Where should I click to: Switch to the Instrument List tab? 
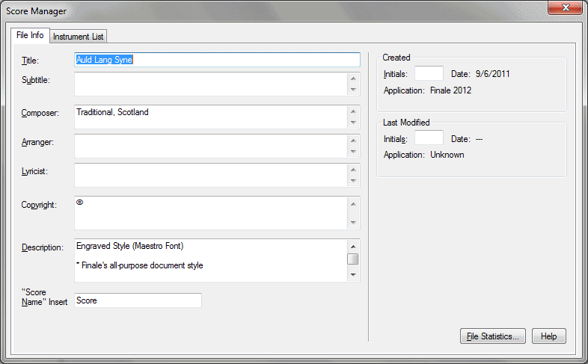[x=79, y=37]
